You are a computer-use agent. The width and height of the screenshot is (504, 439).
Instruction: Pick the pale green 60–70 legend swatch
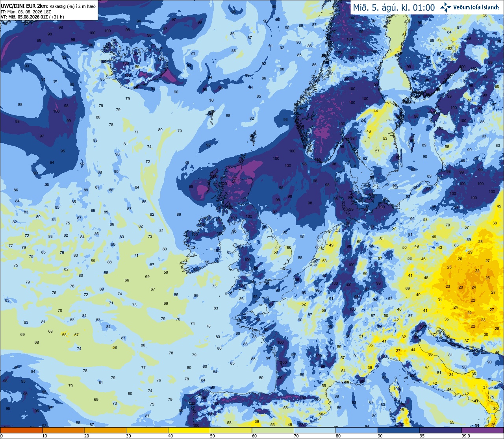pyautogui.click(x=273, y=430)
